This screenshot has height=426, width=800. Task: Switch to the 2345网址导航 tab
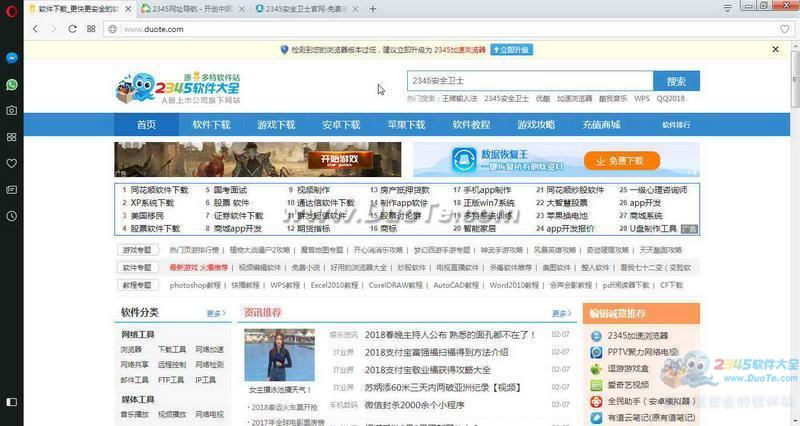[x=190, y=9]
